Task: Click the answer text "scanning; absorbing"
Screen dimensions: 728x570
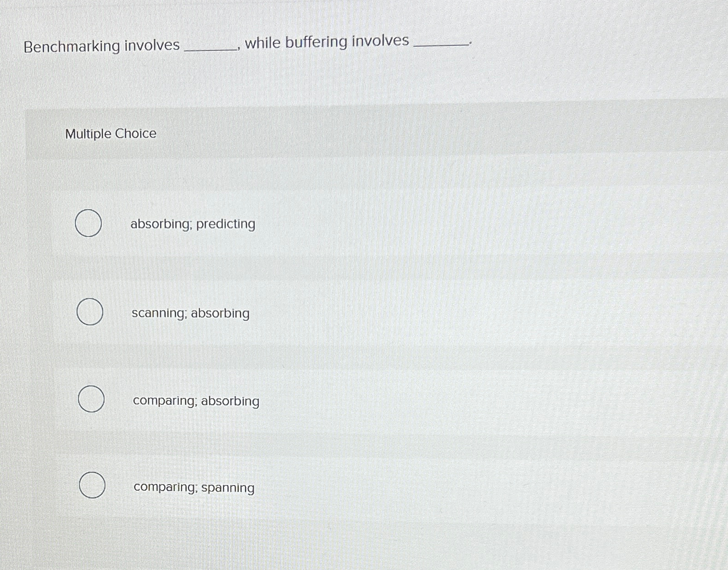Action: tap(190, 313)
